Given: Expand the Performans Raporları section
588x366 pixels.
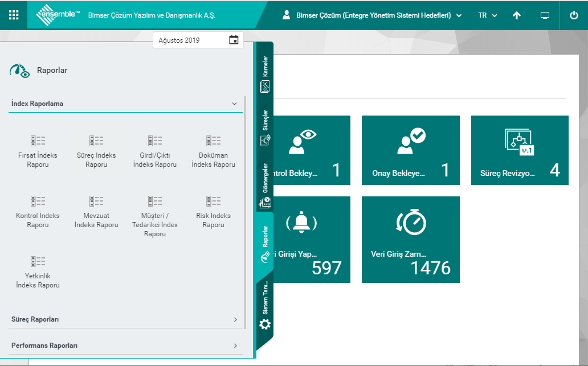Looking at the screenshot, I should point(235,346).
